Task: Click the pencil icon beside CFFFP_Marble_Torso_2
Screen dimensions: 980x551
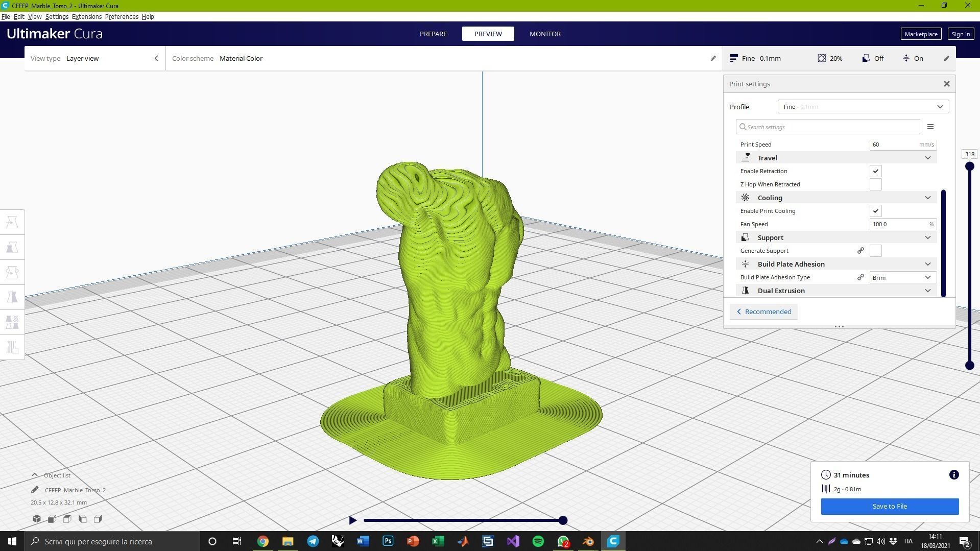Action: (35, 490)
